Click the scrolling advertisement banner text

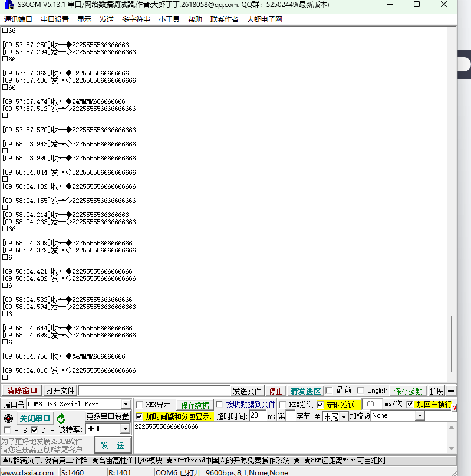(194, 460)
